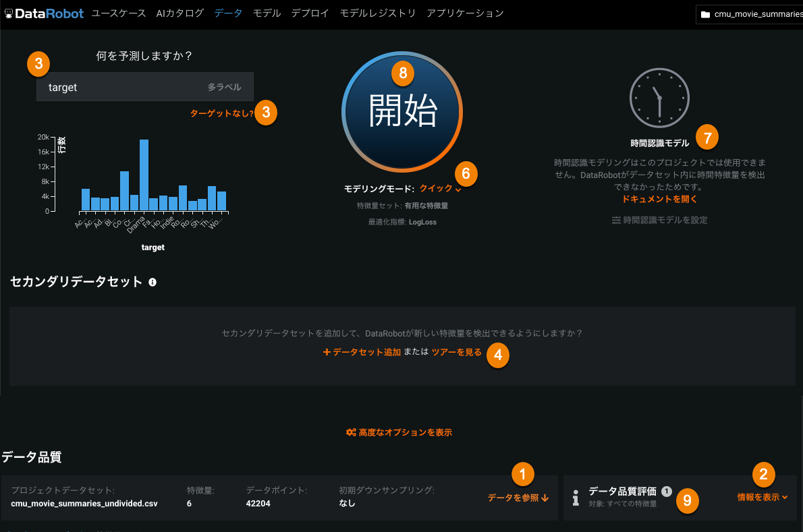Click the DataRobot logo
The width and height of the screenshot is (803, 532).
coord(44,13)
